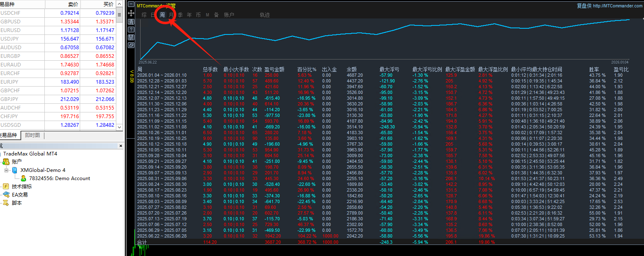
Task: Click the 卖价 bid column header
Action: click(63, 4)
